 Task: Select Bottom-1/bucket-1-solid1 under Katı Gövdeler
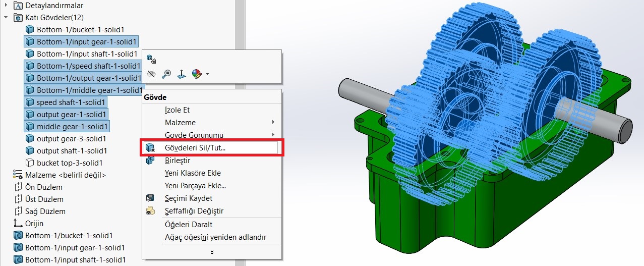80,29
